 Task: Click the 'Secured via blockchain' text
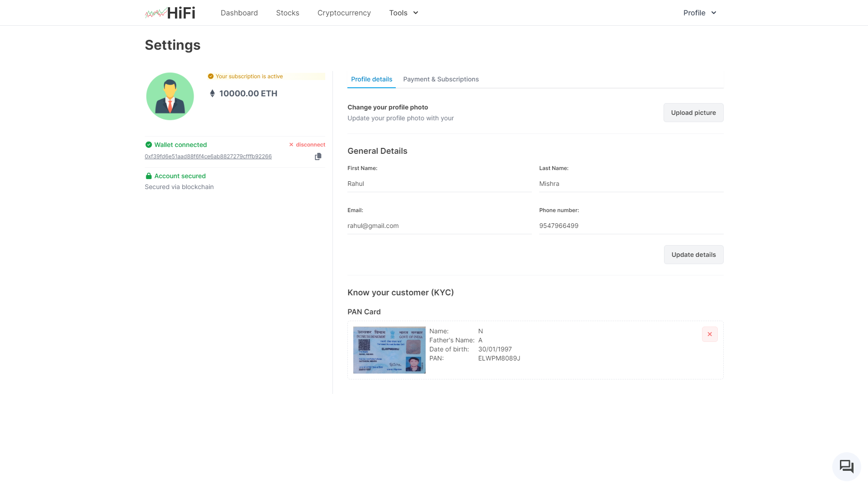click(x=179, y=187)
